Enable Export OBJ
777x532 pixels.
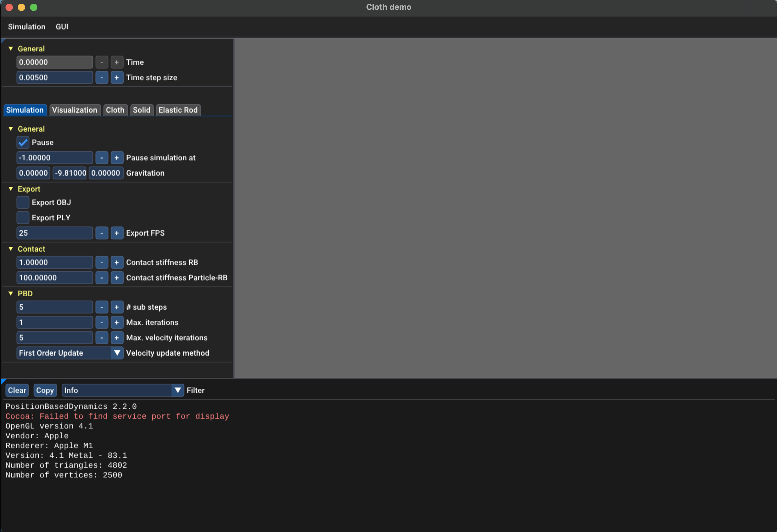[22, 202]
